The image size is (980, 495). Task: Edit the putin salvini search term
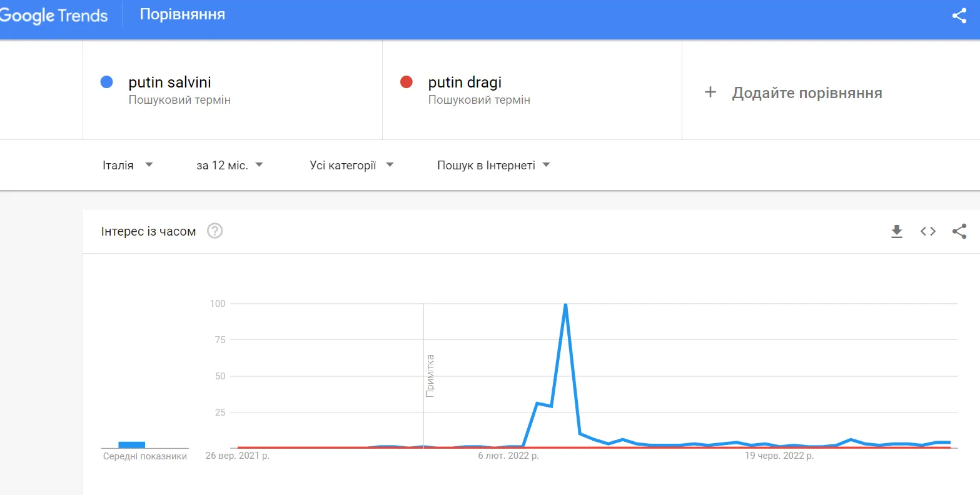169,82
